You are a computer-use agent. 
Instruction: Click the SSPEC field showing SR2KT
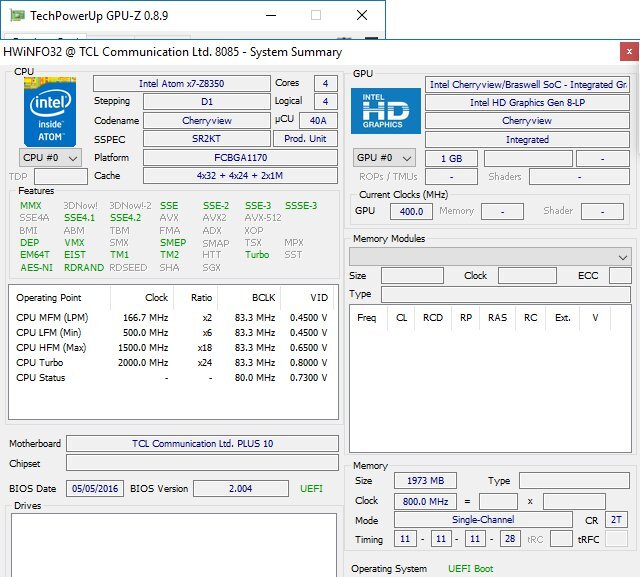pyautogui.click(x=206, y=139)
